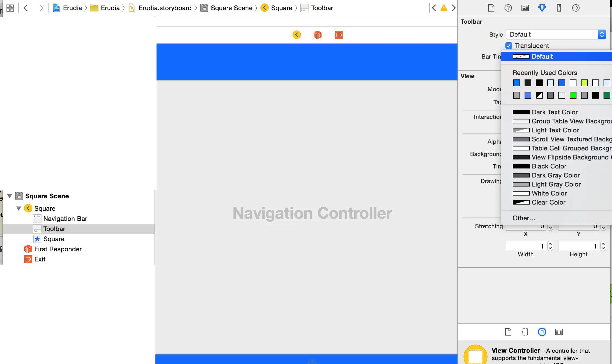Open the Quick Help inspector

[x=508, y=8]
